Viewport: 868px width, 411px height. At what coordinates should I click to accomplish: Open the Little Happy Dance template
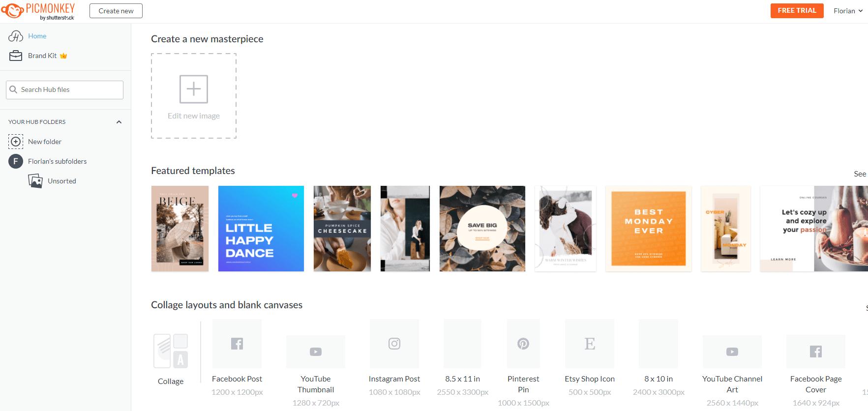(x=261, y=228)
